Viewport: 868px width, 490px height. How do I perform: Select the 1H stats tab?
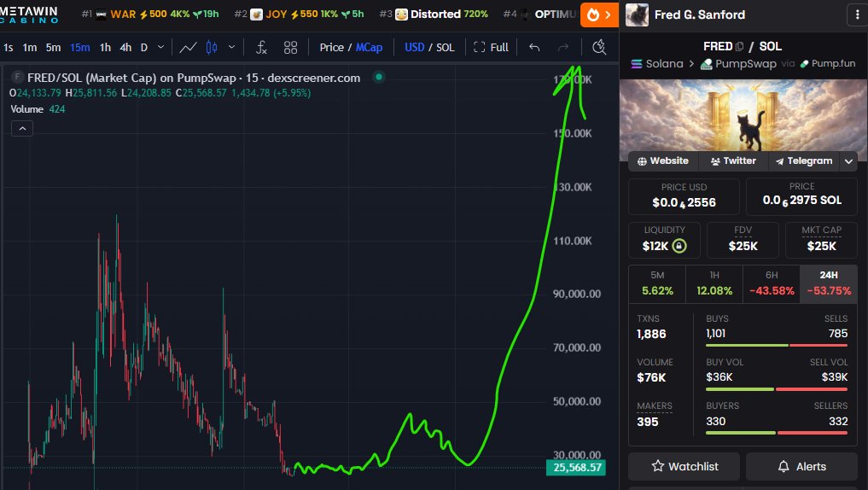coord(714,283)
